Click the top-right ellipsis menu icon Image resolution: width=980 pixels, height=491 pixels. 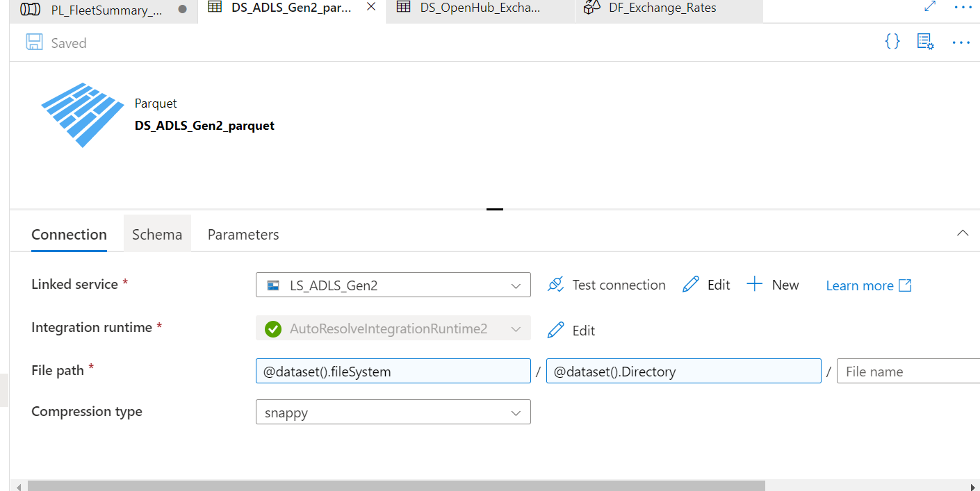pos(961,42)
